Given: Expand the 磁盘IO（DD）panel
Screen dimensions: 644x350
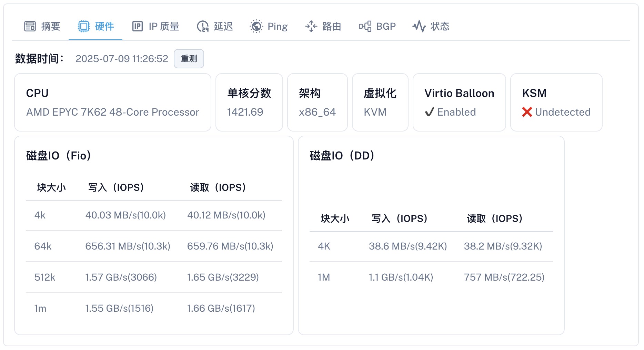Looking at the screenshot, I should pyautogui.click(x=342, y=156).
